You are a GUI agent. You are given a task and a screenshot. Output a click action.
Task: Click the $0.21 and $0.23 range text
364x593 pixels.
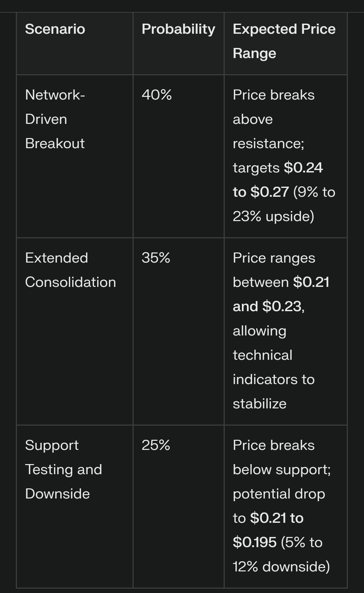tap(281, 294)
